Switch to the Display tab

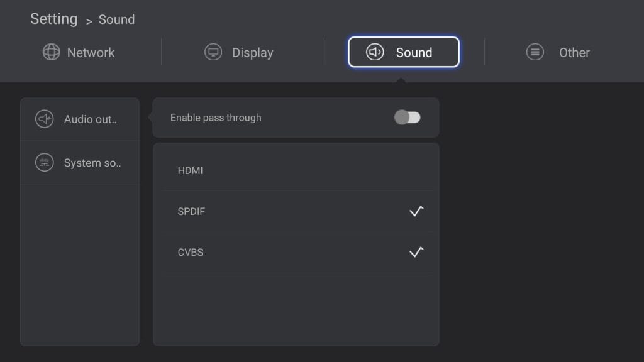(x=238, y=53)
